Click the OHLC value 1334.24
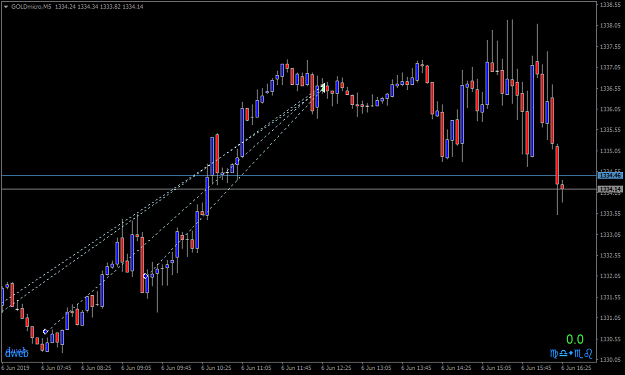The image size is (625, 375). point(65,7)
